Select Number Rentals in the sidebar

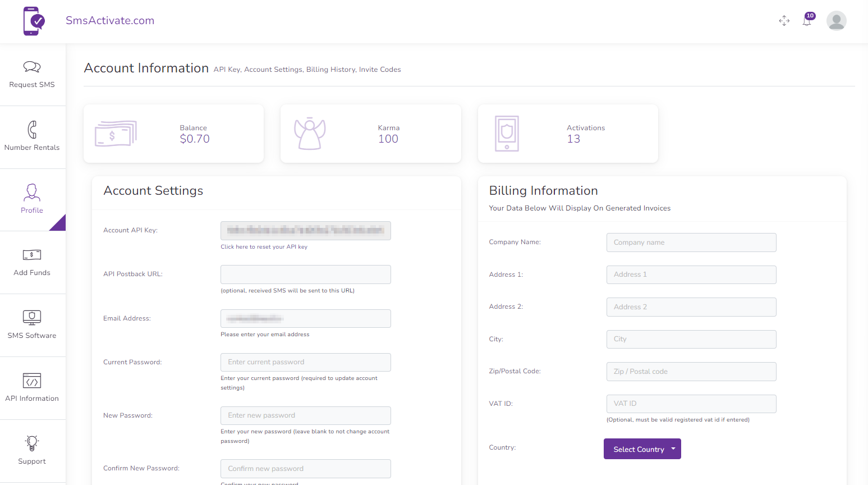[x=32, y=138]
